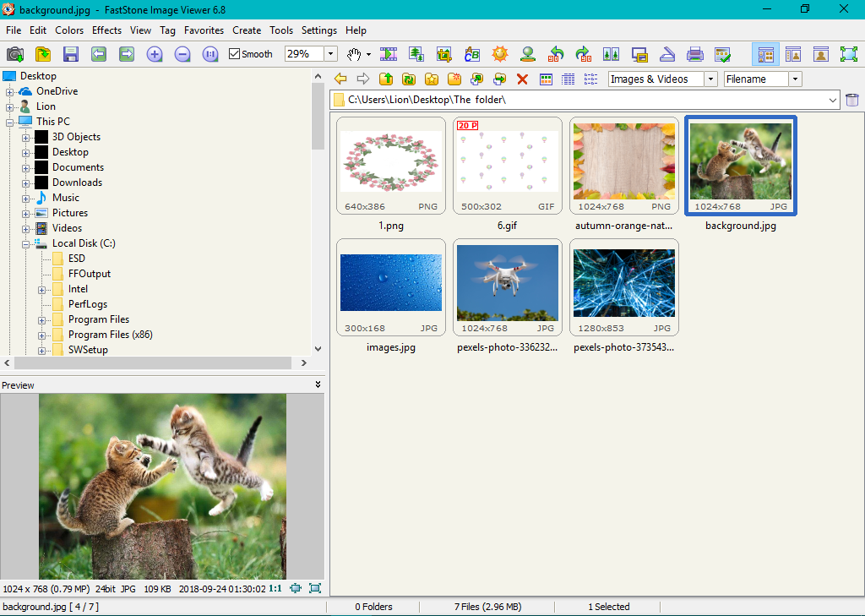865x616 pixels.
Task: Click the screen capture monitor icon
Action: 639,54
